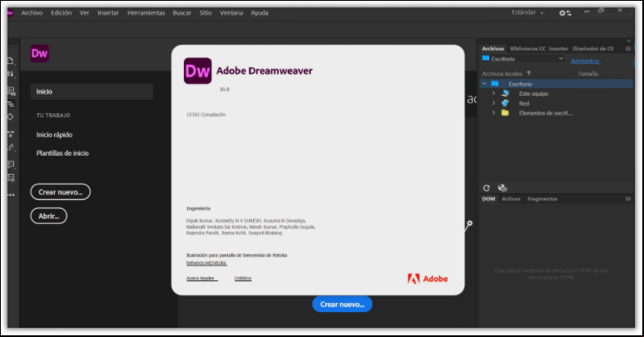
Task: Switch to the Bibliotecas CC tab
Action: click(528, 48)
